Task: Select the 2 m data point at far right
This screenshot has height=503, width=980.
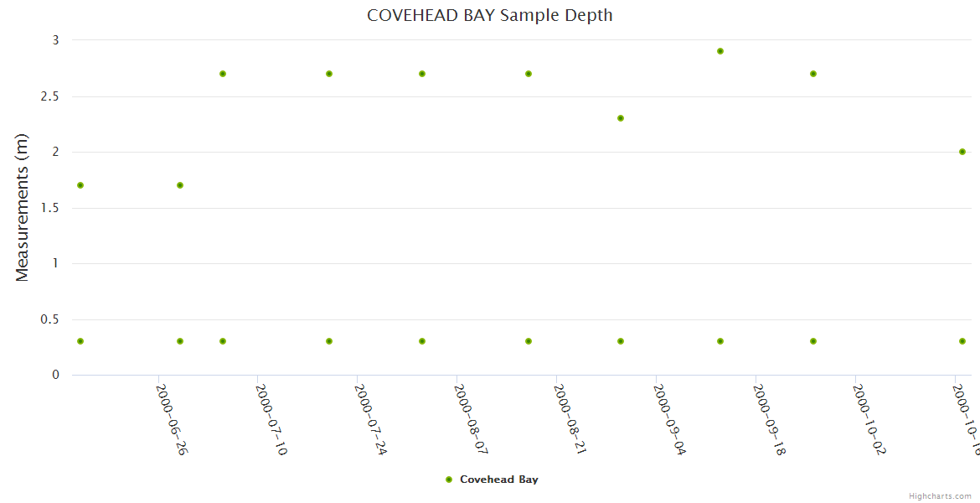Action: [x=962, y=152]
